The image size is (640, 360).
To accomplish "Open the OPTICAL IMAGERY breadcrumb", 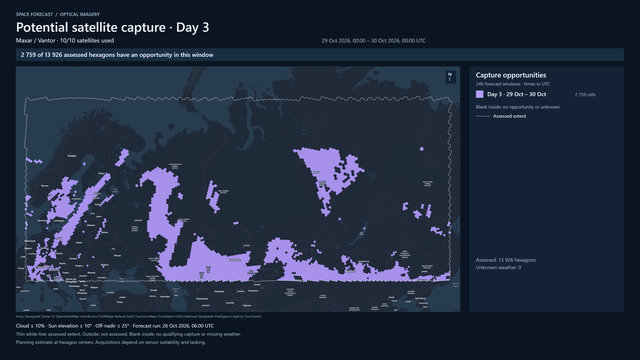I will (x=80, y=14).
